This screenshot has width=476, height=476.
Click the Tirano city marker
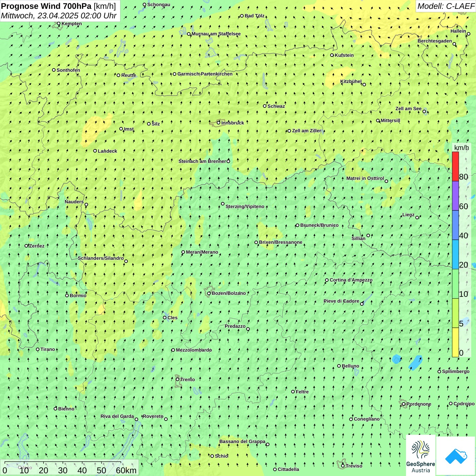click(x=38, y=349)
